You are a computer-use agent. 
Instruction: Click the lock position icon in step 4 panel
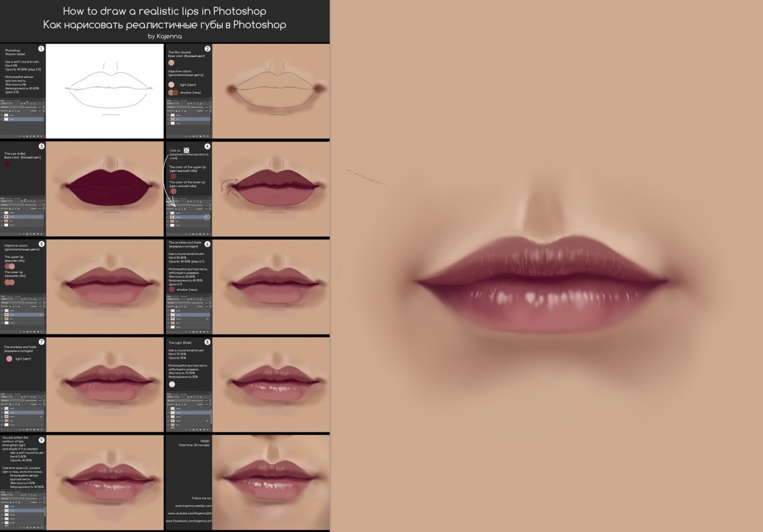[182, 209]
